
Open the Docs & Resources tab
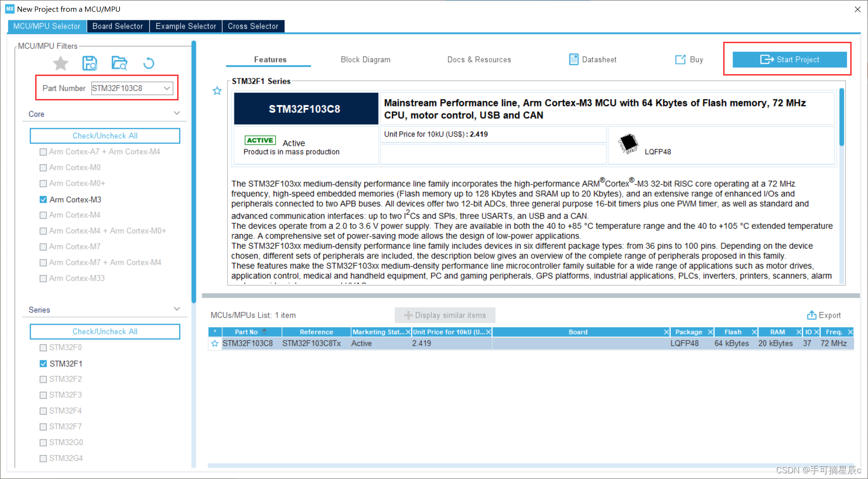coord(479,60)
